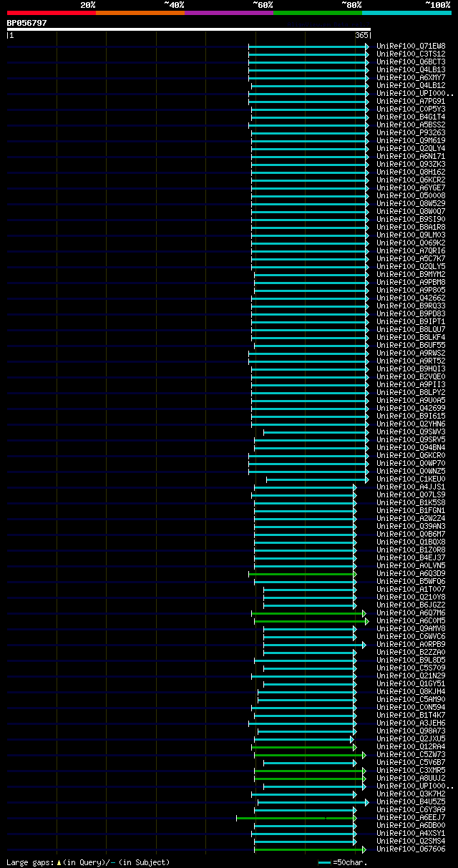
Task: Click the Large gaps legend text
Action: pos(88,862)
